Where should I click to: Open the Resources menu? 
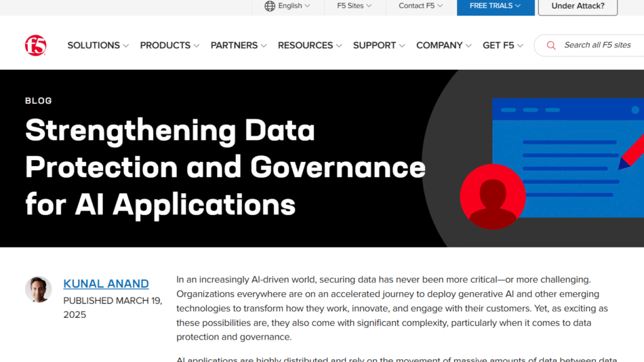point(310,45)
